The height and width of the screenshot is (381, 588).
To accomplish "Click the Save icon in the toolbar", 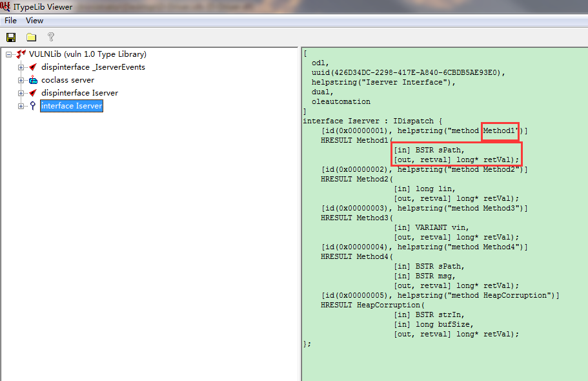I will [10, 37].
